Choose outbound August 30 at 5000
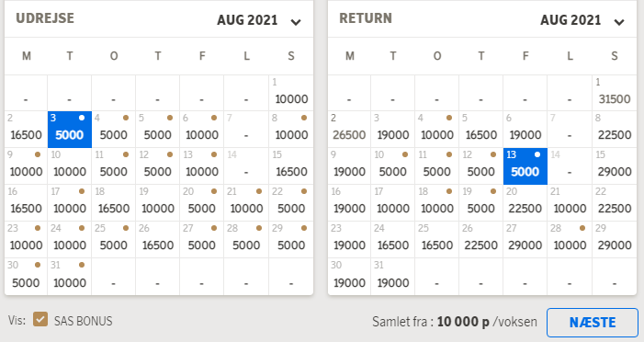The width and height of the screenshot is (644, 342). pyautogui.click(x=26, y=277)
